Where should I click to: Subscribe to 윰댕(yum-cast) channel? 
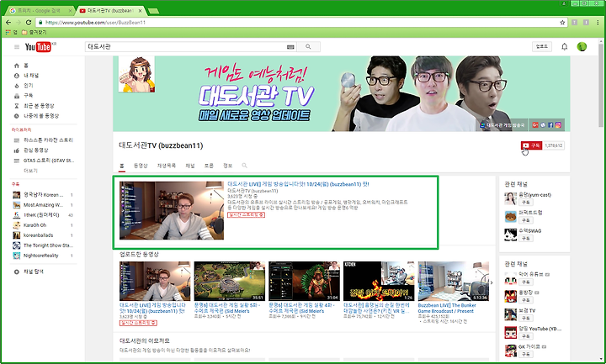pos(526,203)
